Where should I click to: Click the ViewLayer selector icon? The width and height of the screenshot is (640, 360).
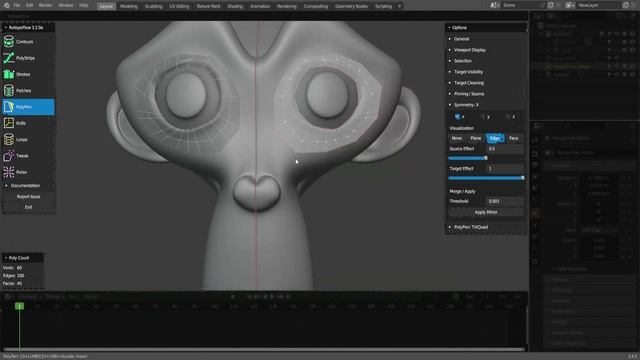(x=569, y=5)
